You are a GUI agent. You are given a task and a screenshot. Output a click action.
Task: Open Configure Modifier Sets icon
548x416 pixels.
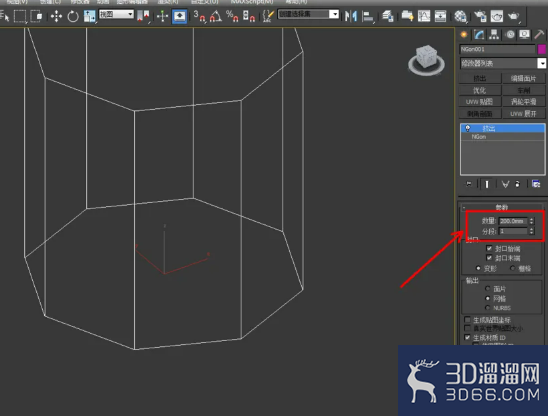[536, 184]
